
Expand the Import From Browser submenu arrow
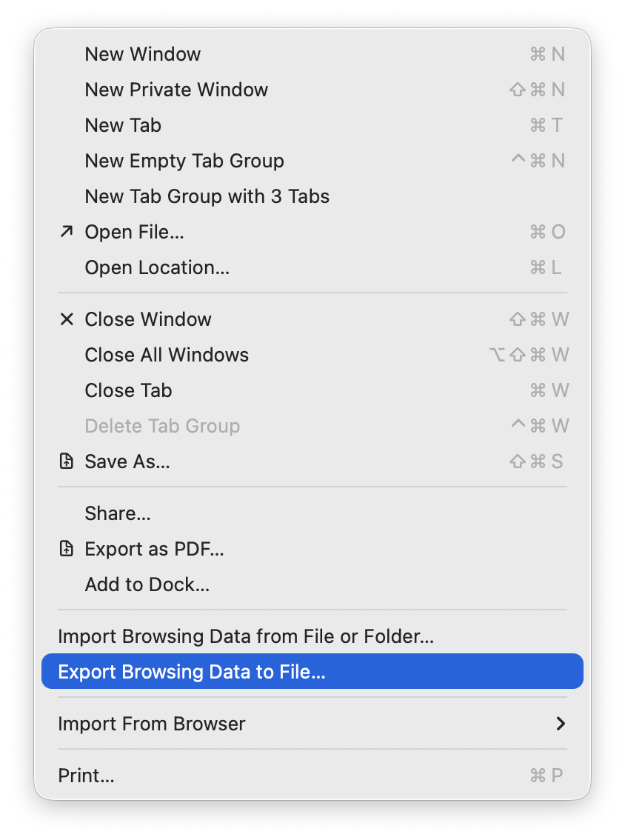[x=561, y=724]
